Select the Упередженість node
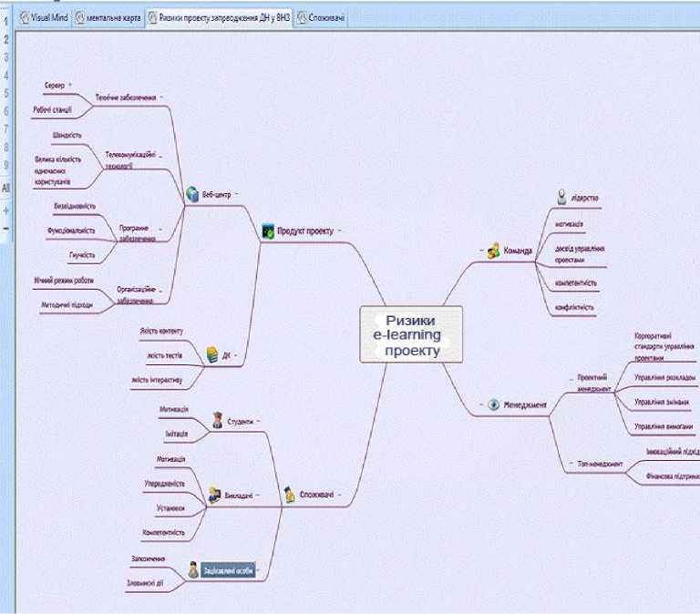700x614 pixels. [164, 483]
